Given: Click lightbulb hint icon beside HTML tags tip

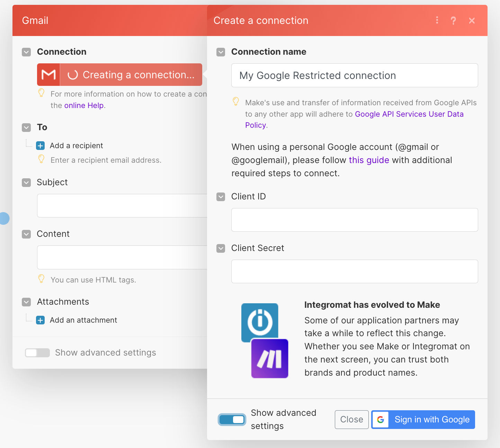Looking at the screenshot, I should 41,279.
